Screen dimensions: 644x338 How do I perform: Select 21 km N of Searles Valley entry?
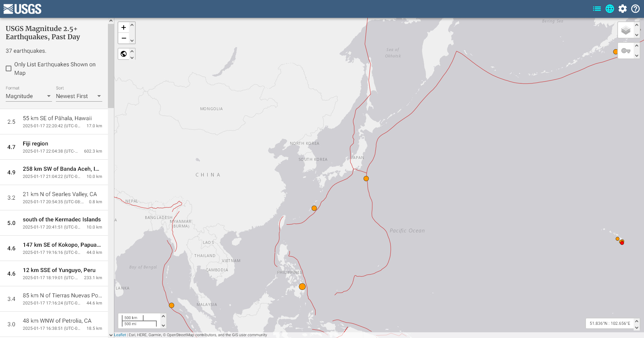[x=54, y=198]
